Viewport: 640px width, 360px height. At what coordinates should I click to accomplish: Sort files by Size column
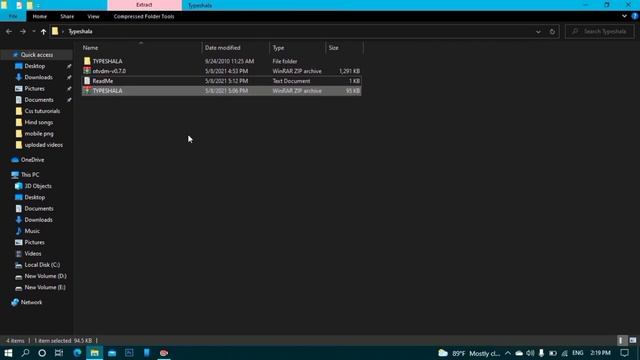[344, 48]
